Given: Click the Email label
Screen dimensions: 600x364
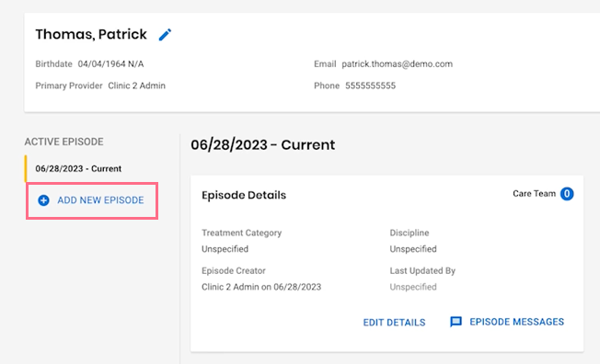Looking at the screenshot, I should point(325,63).
